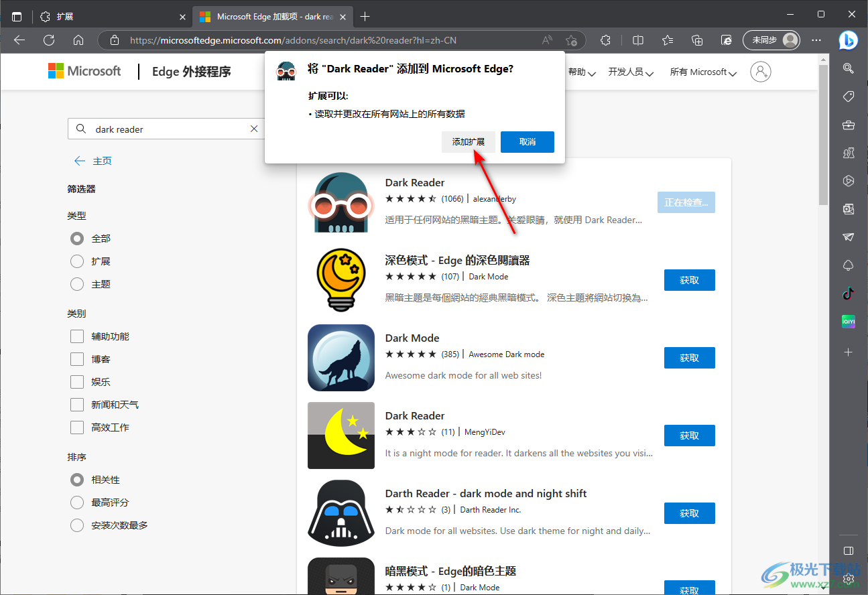868x595 pixels.
Task: Open the shopping tag icon in sidebar
Action: [848, 96]
